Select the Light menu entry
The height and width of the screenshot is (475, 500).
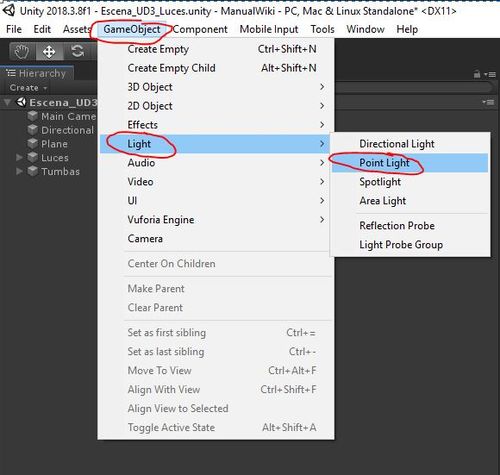coord(215,144)
